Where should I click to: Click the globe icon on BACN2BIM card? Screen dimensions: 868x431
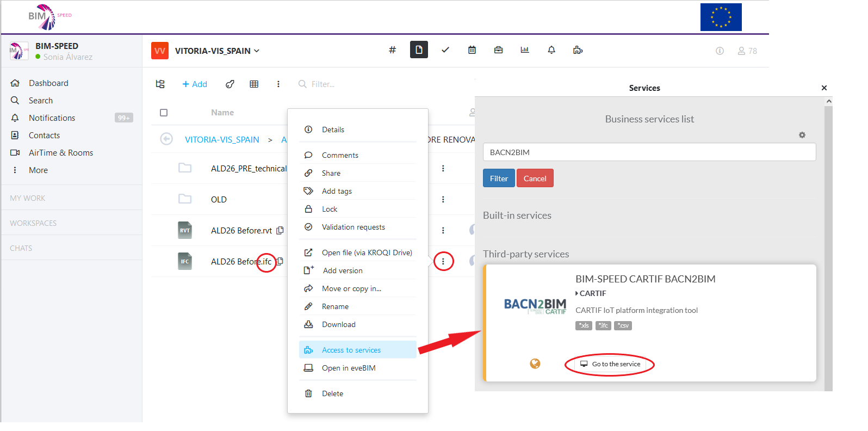(535, 364)
